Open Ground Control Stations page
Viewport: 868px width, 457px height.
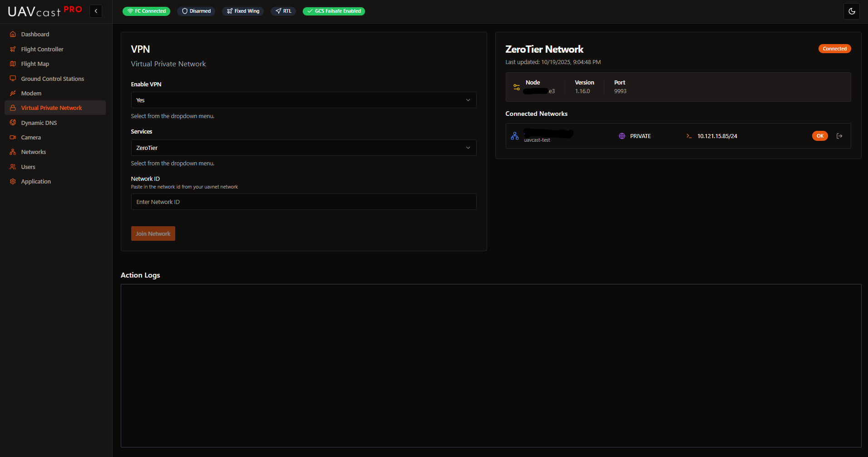point(52,79)
